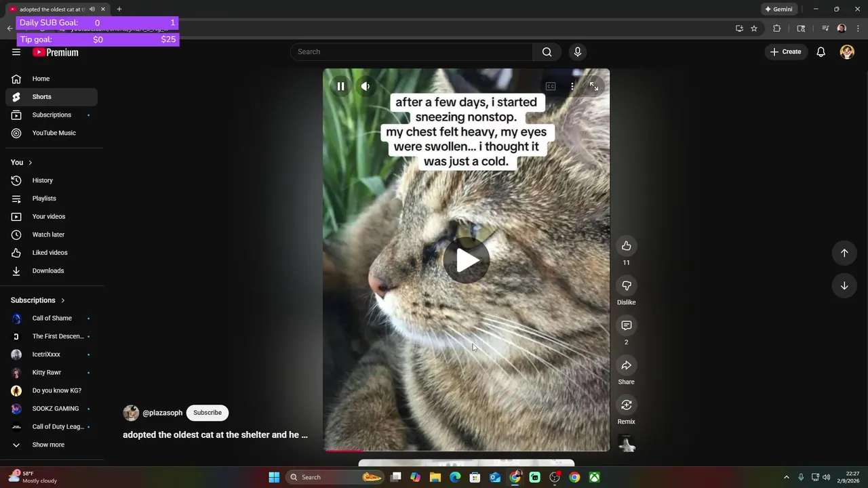
Task: Open File Explorer from taskbar
Action: pyautogui.click(x=435, y=477)
